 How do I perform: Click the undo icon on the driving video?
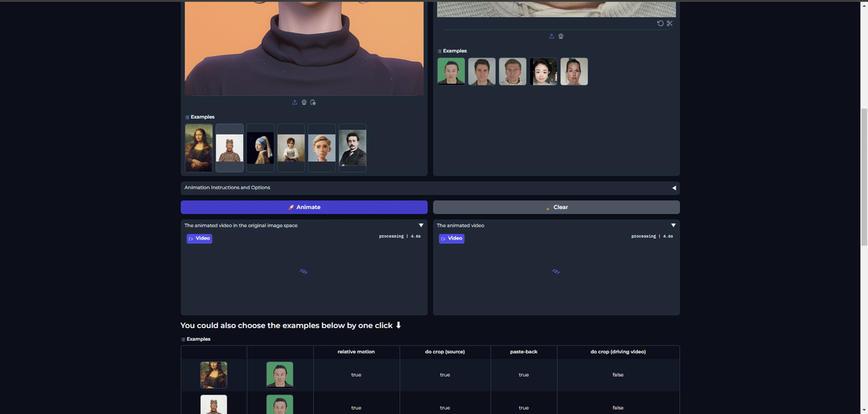click(660, 23)
